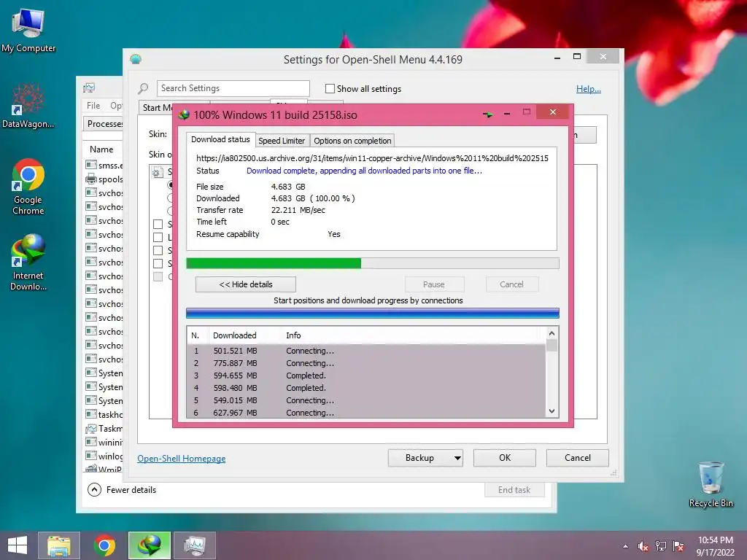The image size is (747, 560).
Task: Click the Cancel button in IDM download
Action: [x=511, y=284]
